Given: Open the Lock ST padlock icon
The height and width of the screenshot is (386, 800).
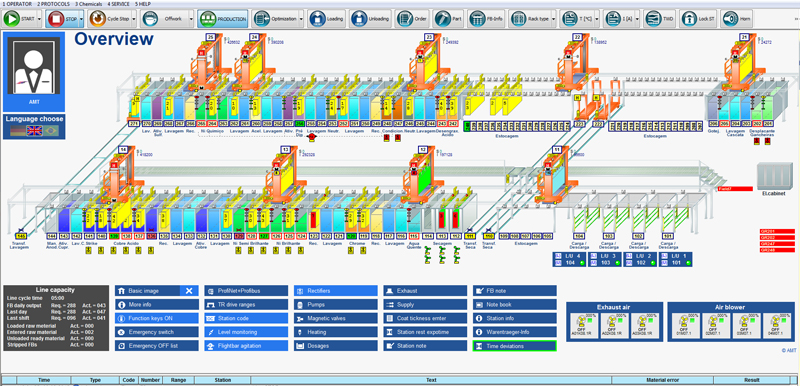Looking at the screenshot, I should coord(690,19).
